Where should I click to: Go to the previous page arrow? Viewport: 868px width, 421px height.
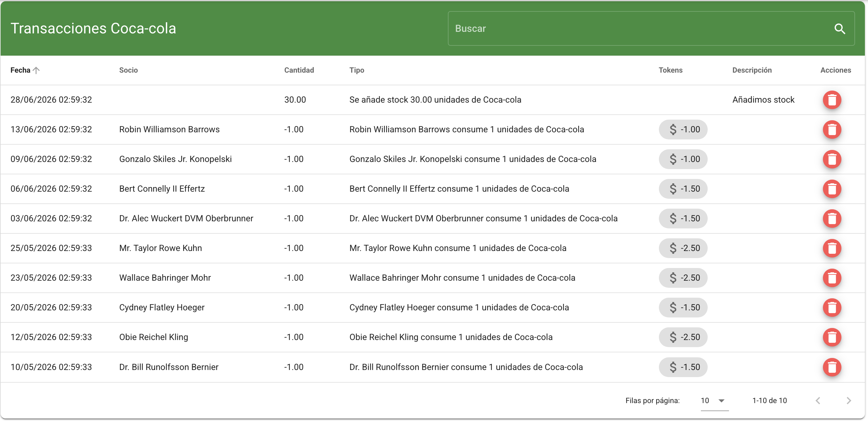click(818, 401)
